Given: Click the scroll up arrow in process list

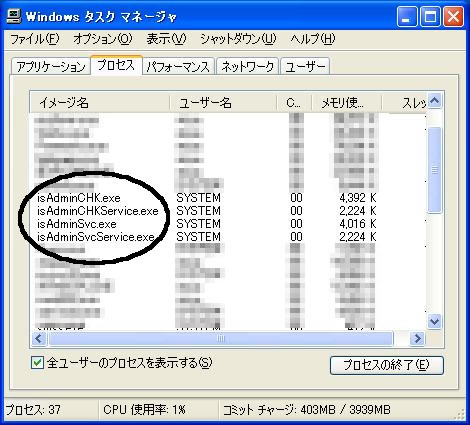Looking at the screenshot, I should [x=434, y=101].
